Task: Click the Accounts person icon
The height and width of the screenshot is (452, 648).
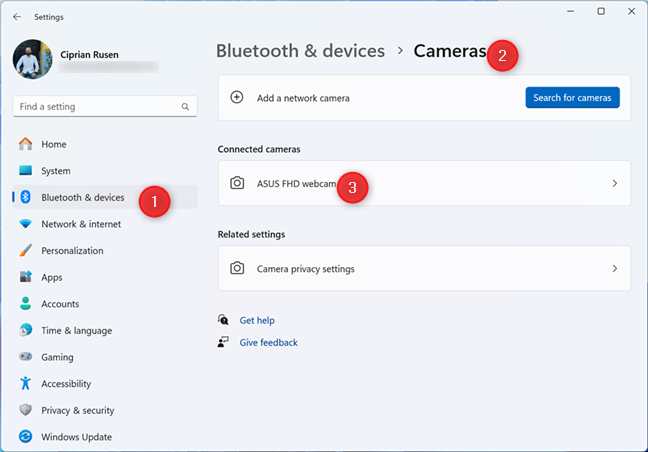Action: coord(26,303)
